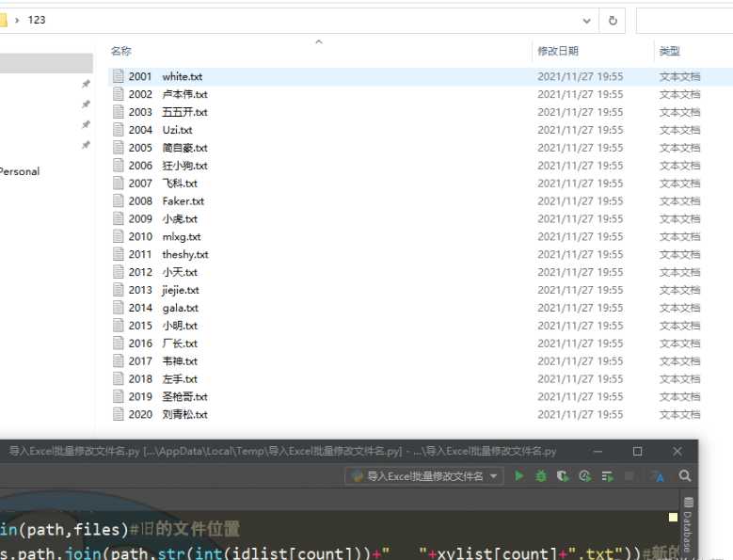This screenshot has width=733, height=560.
Task: Select file 2007 飞科.txt
Action: point(163,184)
